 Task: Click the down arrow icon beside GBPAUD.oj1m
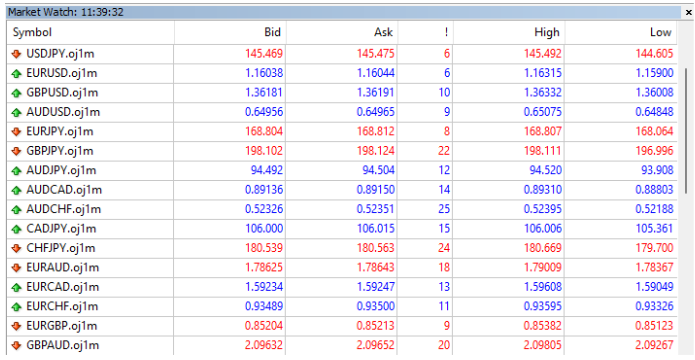click(x=16, y=345)
